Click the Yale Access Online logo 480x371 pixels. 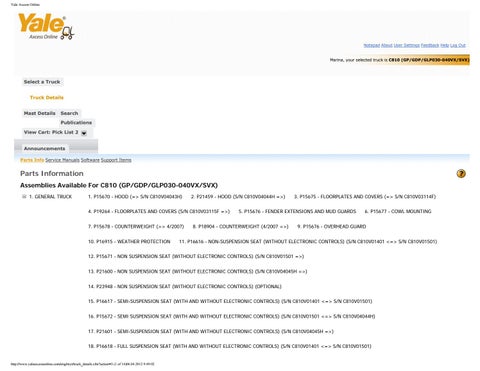pyautogui.click(x=46, y=27)
